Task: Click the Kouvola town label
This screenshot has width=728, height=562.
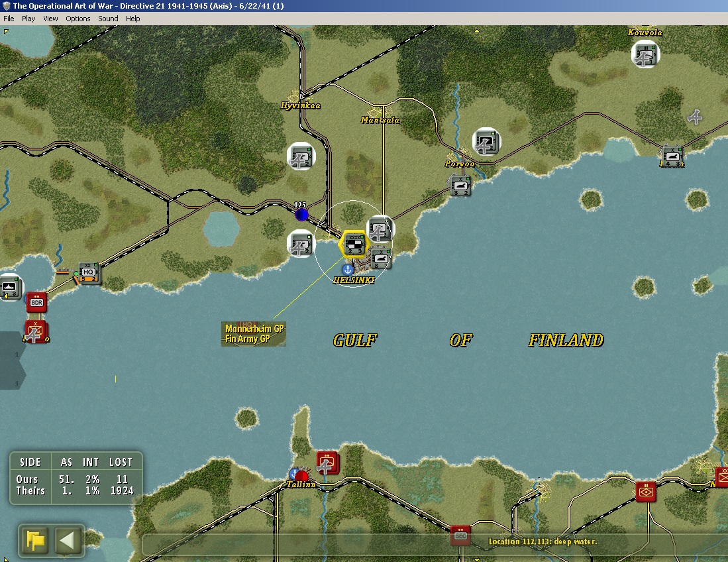Action: (645, 32)
